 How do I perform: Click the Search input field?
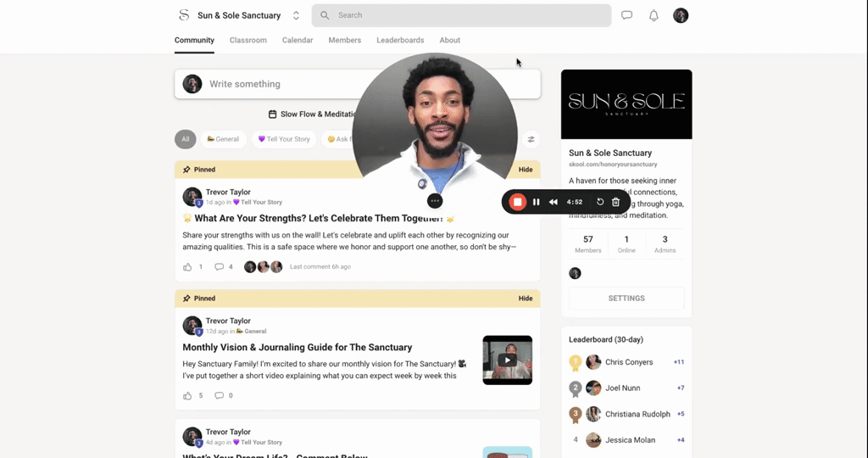461,15
